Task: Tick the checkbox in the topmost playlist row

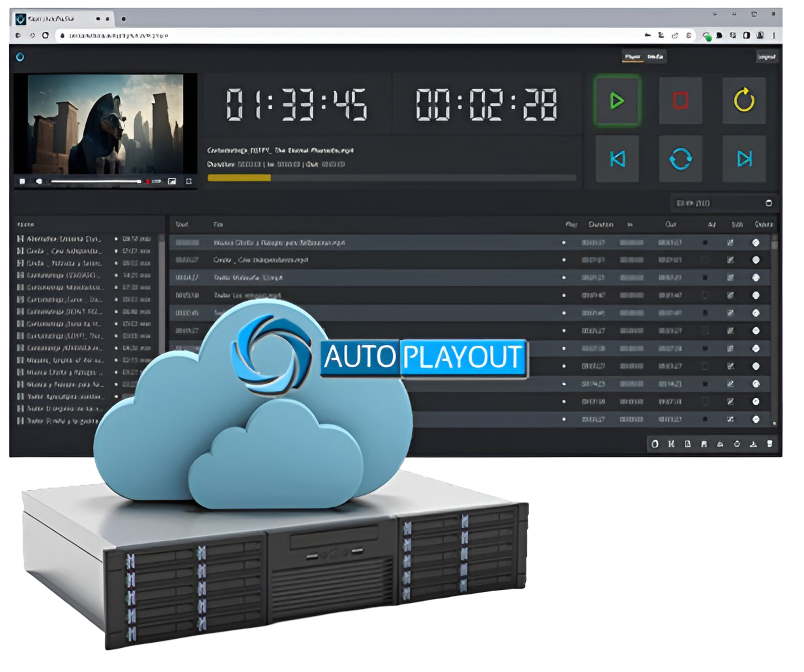Action: [704, 242]
